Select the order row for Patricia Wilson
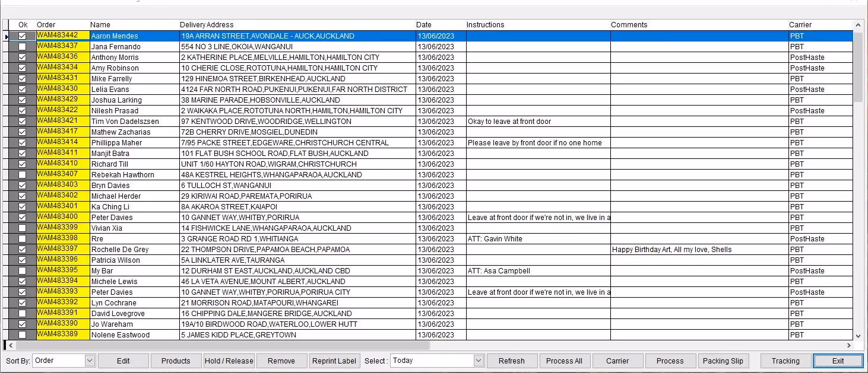 134,260
